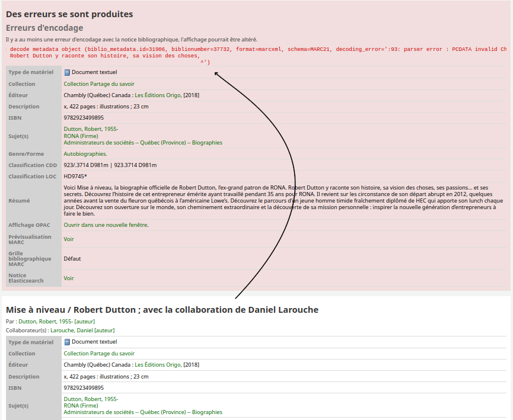513x420 pixels.
Task: Click the CDD value 923/.3714 D981m
Action: [86, 165]
